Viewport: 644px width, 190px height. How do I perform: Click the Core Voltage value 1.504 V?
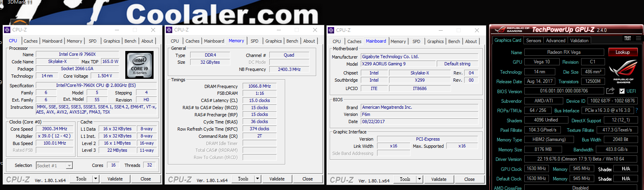pyautogui.click(x=105, y=76)
